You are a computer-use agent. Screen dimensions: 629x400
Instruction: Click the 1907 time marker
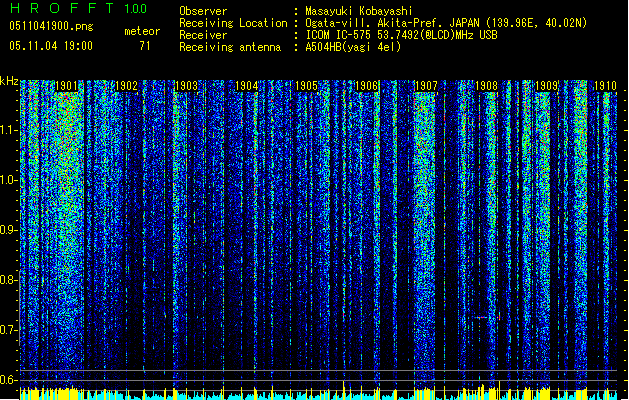426,86
